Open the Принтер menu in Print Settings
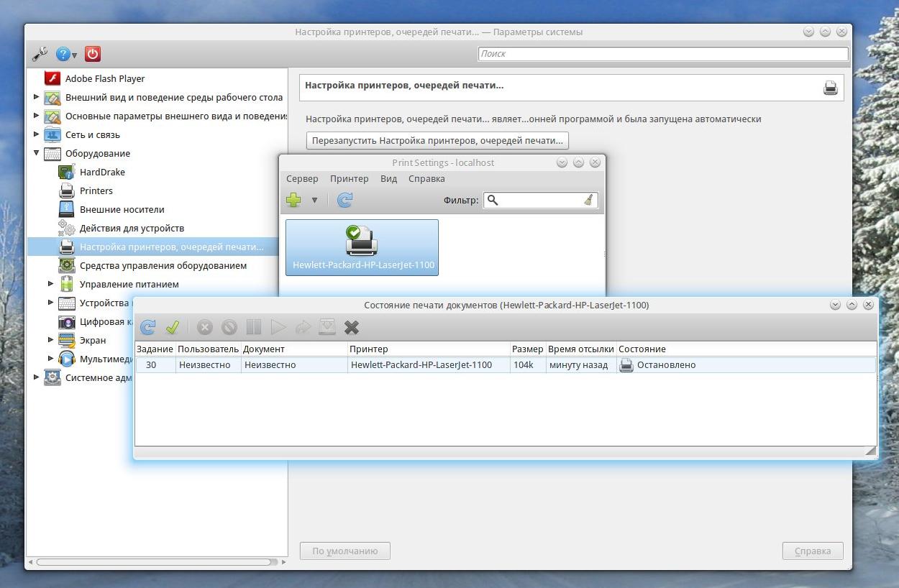Viewport: 899px width, 588px height. click(x=349, y=178)
